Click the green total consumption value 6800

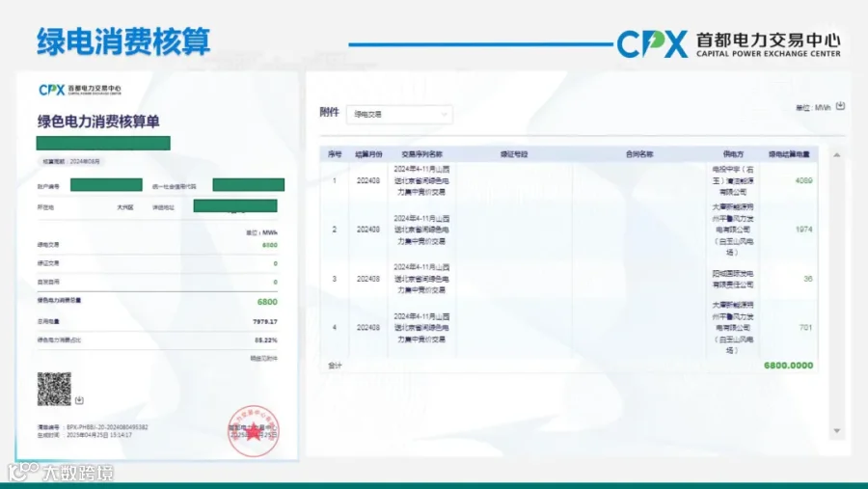pyautogui.click(x=267, y=302)
